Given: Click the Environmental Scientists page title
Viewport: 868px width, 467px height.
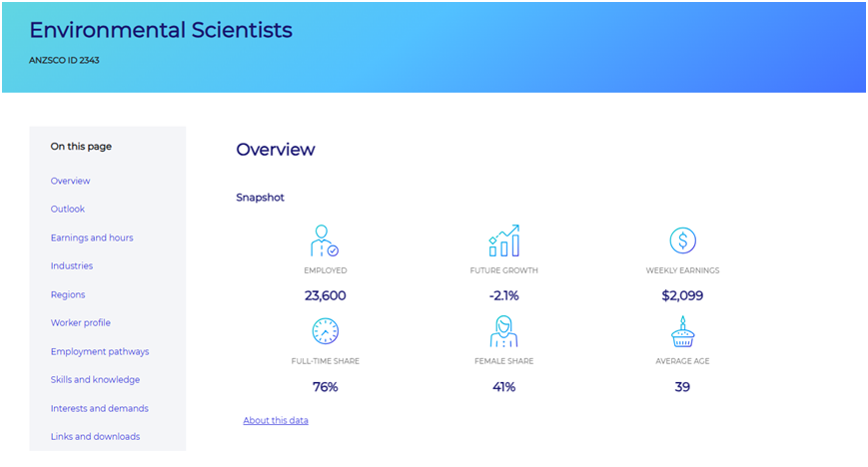Looking at the screenshot, I should pyautogui.click(x=161, y=30).
